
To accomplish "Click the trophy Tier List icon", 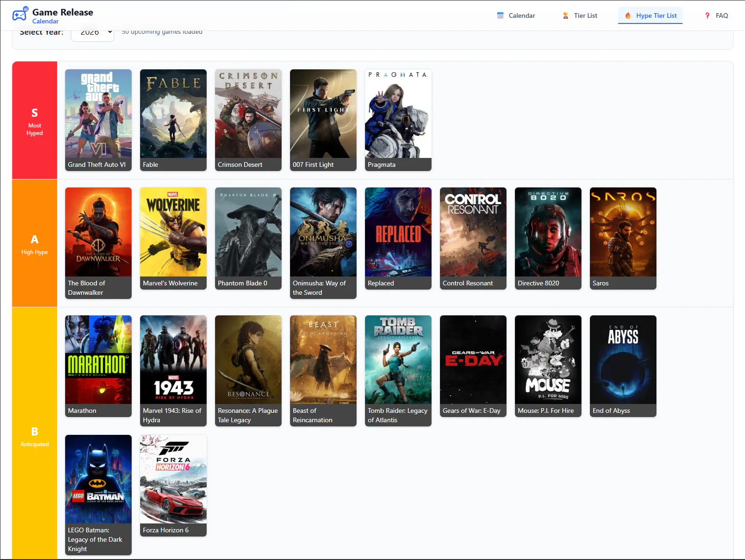I will [x=566, y=15].
